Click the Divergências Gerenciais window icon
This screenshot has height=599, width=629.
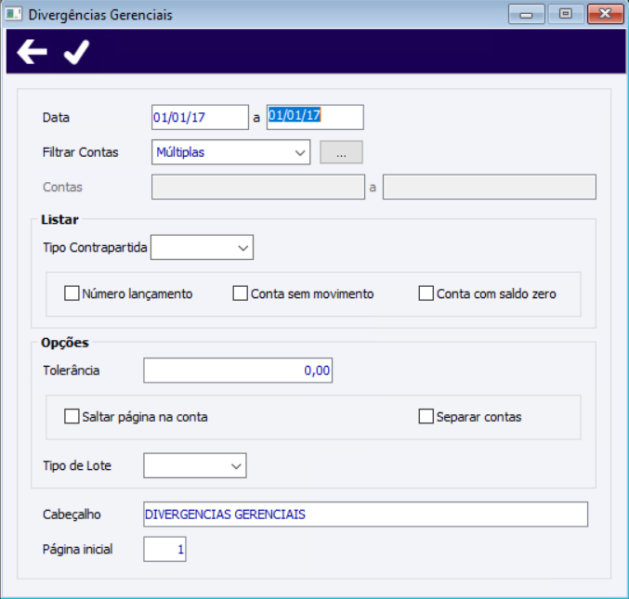[13, 14]
